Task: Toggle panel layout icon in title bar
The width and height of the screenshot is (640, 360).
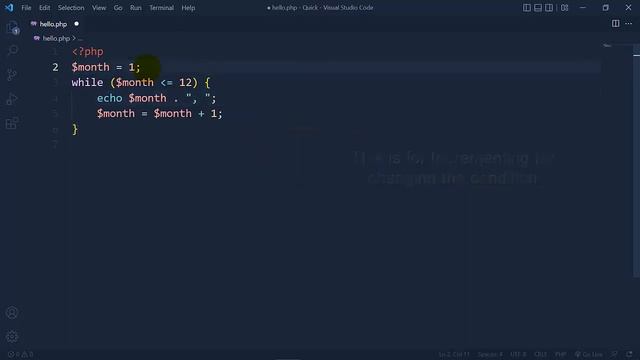Action: 538,8
